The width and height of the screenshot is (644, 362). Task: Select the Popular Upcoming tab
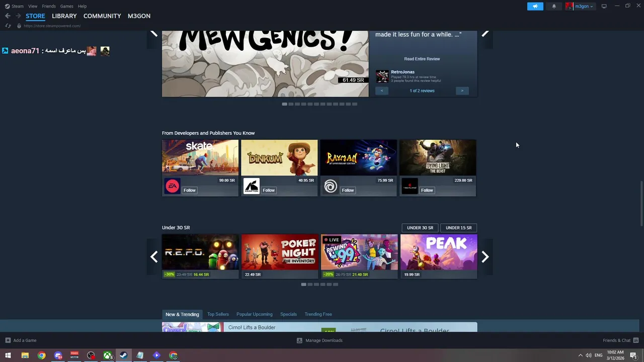255,314
